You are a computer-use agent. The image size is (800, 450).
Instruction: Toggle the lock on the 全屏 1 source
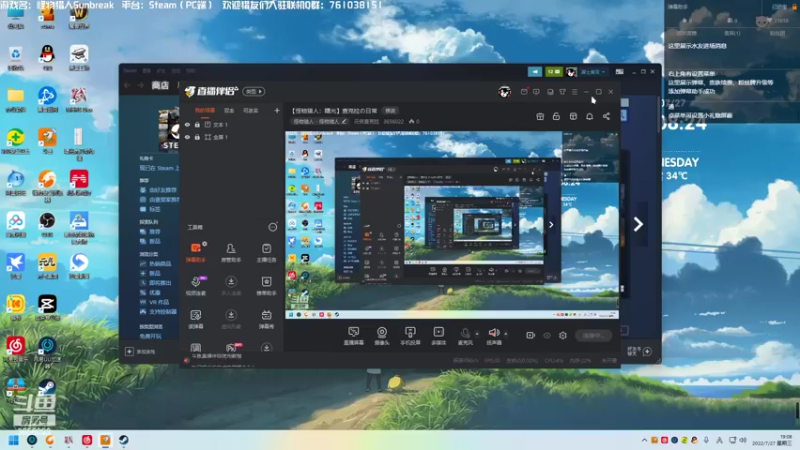click(x=197, y=137)
